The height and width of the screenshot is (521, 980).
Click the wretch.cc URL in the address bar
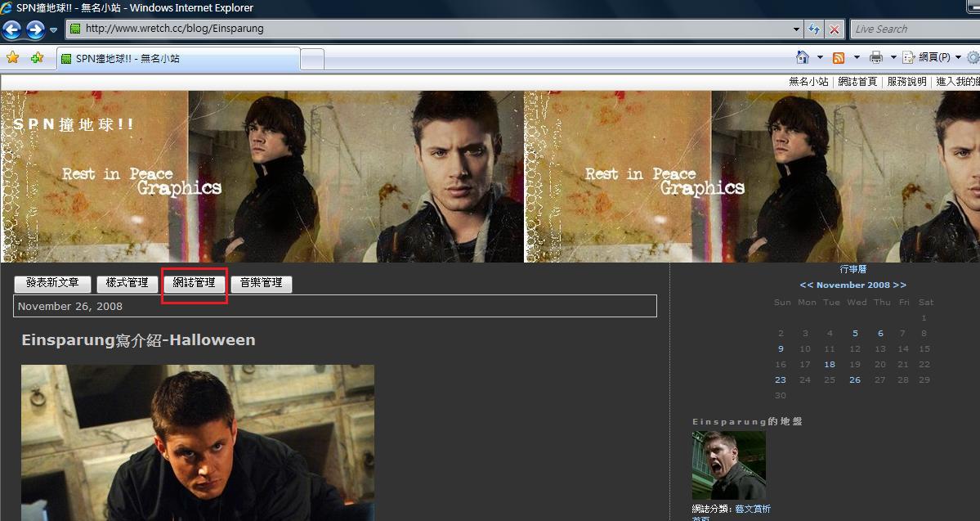pyautogui.click(x=174, y=28)
